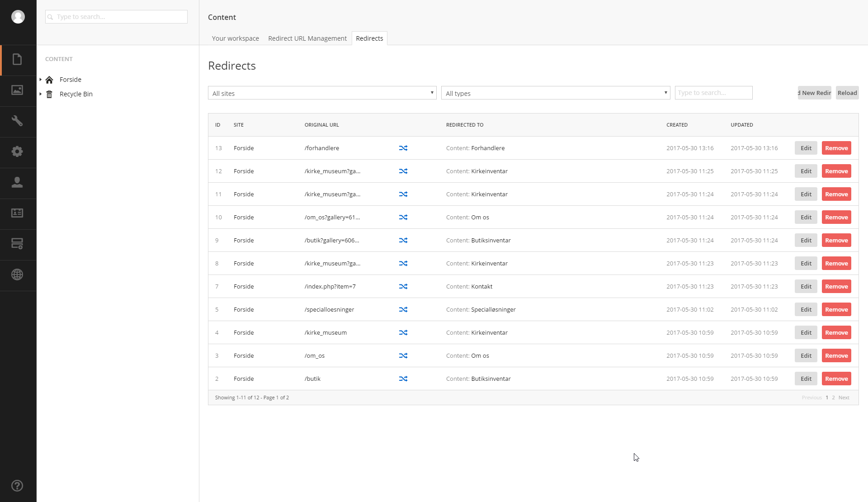
Task: Select the Redirects tab
Action: point(369,38)
